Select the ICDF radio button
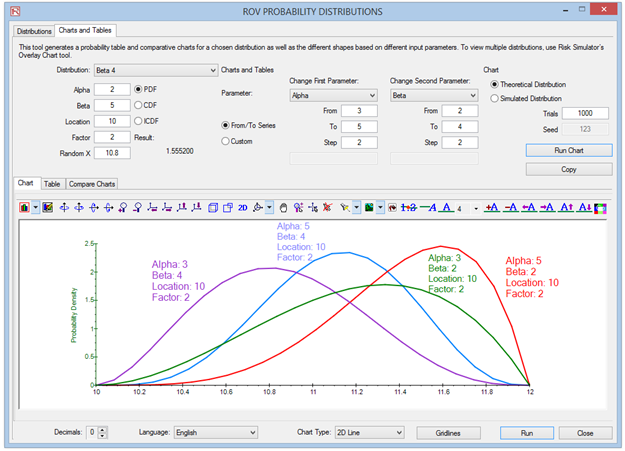Image resolution: width=625 pixels, height=451 pixels. point(138,121)
